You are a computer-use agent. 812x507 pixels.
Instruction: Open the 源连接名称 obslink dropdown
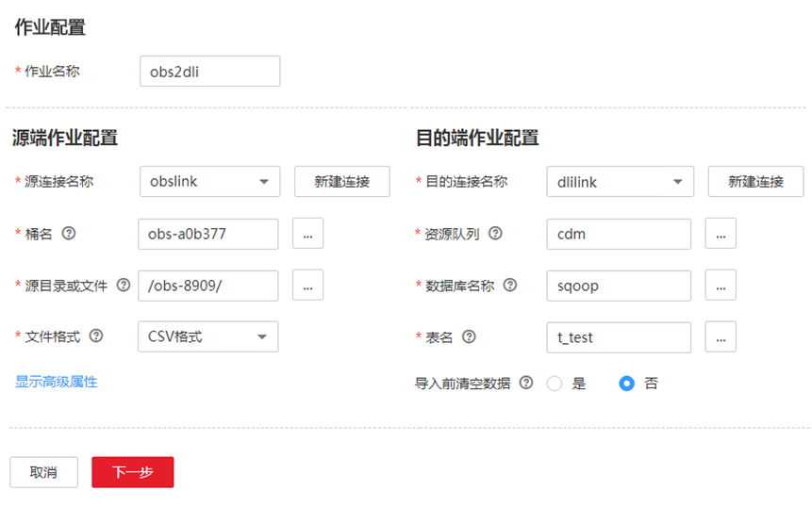(209, 181)
